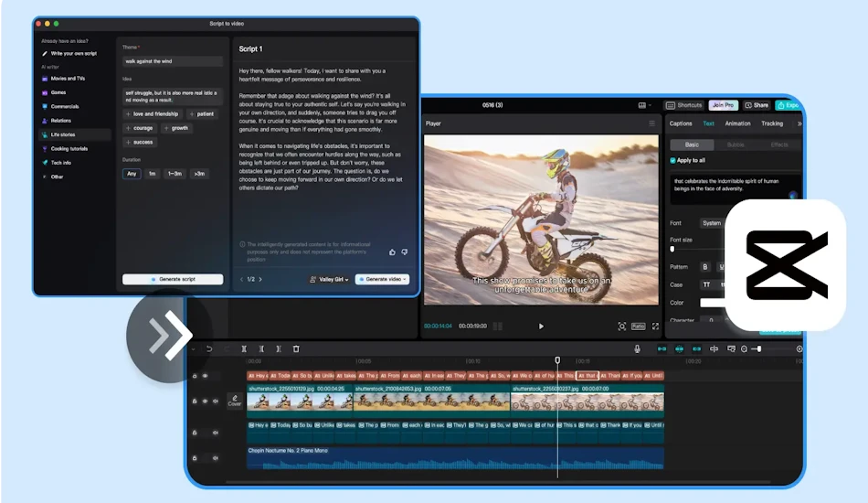
Task: Adjust the Font size slider handle
Action: 672,250
